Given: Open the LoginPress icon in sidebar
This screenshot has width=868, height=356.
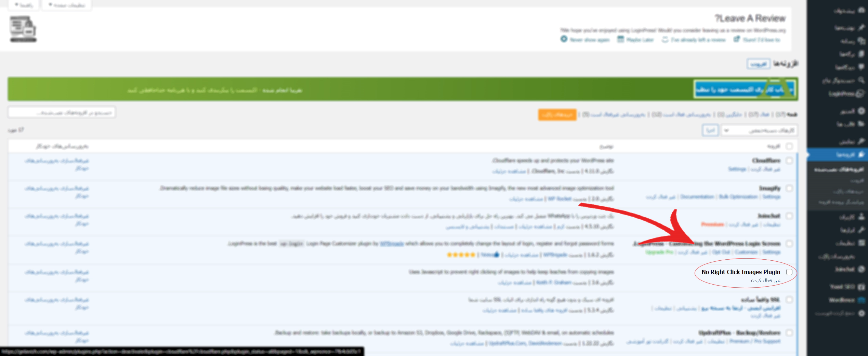Looking at the screenshot, I should (x=860, y=94).
